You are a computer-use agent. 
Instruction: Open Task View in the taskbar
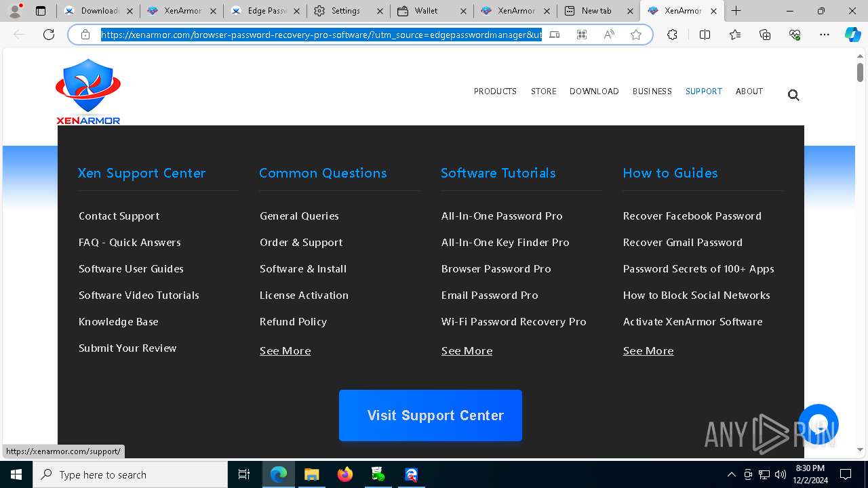click(x=244, y=474)
